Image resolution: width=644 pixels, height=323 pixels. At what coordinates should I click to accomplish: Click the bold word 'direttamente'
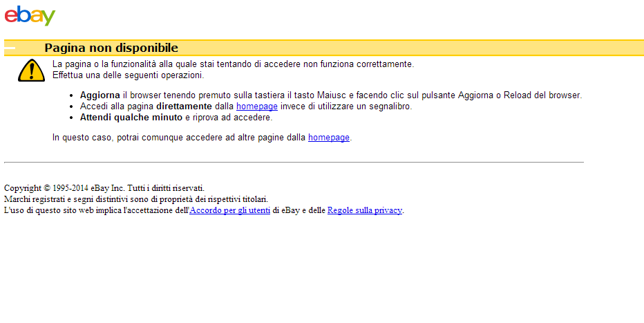pyautogui.click(x=184, y=107)
